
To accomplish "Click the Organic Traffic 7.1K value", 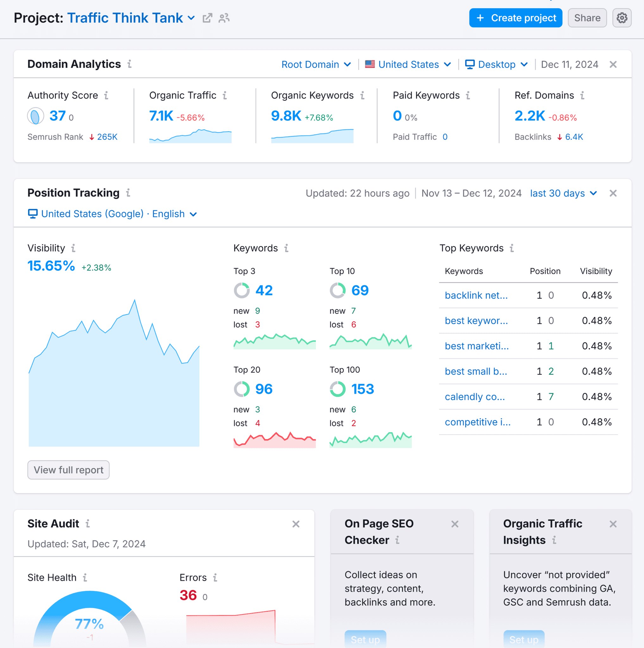I will click(x=161, y=116).
